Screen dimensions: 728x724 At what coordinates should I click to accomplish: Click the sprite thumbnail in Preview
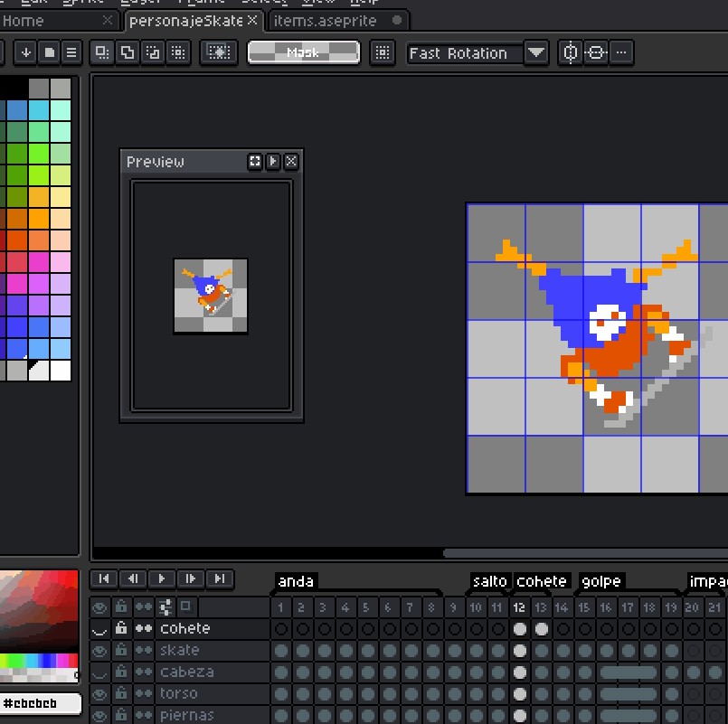[x=211, y=296]
